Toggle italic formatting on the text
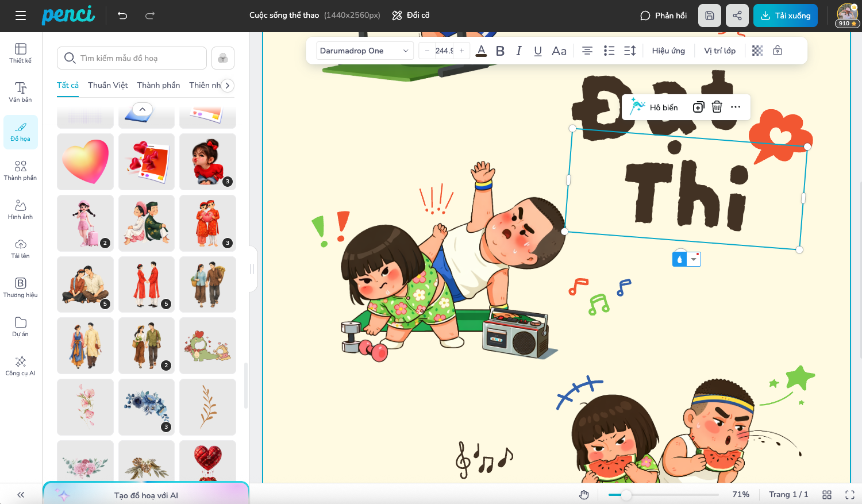 [x=519, y=51]
